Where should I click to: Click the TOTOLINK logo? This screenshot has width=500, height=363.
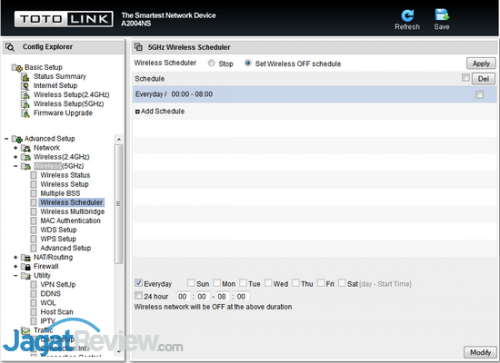point(64,19)
